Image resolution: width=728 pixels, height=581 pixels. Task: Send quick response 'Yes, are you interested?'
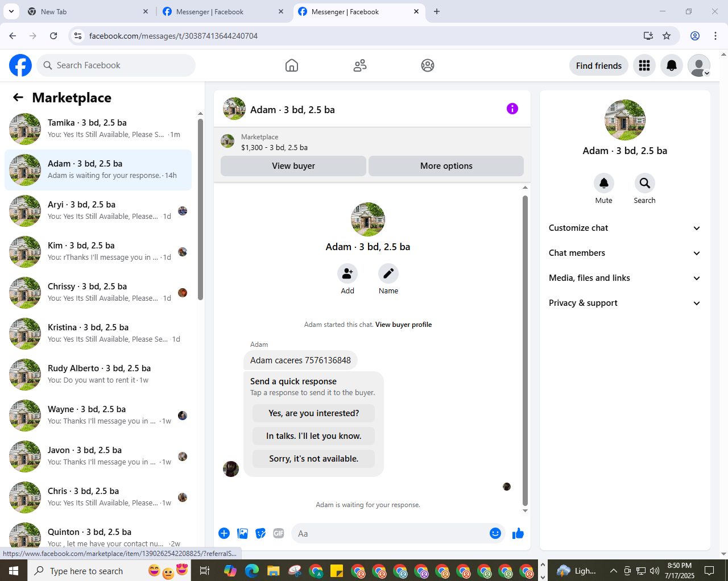pos(314,413)
